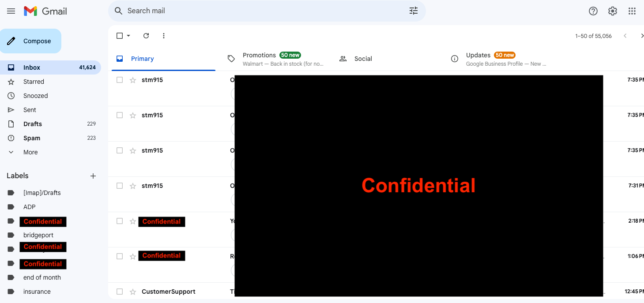
Task: Refresh the inbox
Action: [146, 36]
